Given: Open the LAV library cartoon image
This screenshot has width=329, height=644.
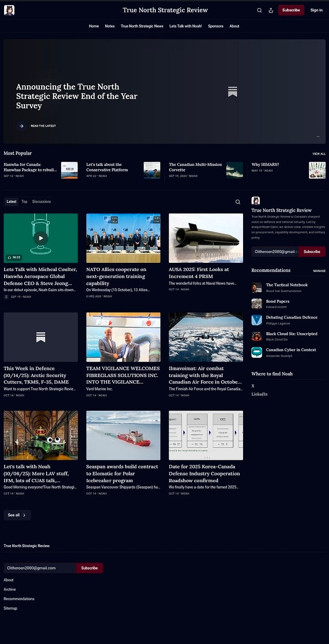Looking at the screenshot, I should [41, 435].
